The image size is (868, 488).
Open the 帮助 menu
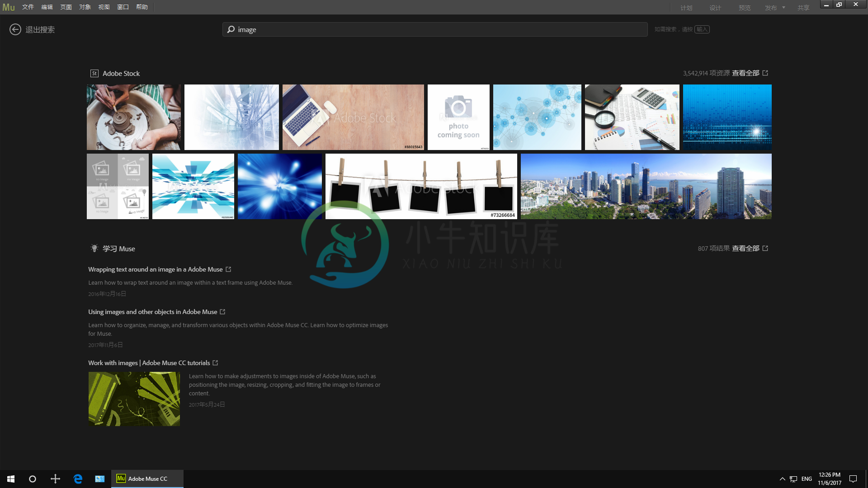point(142,7)
